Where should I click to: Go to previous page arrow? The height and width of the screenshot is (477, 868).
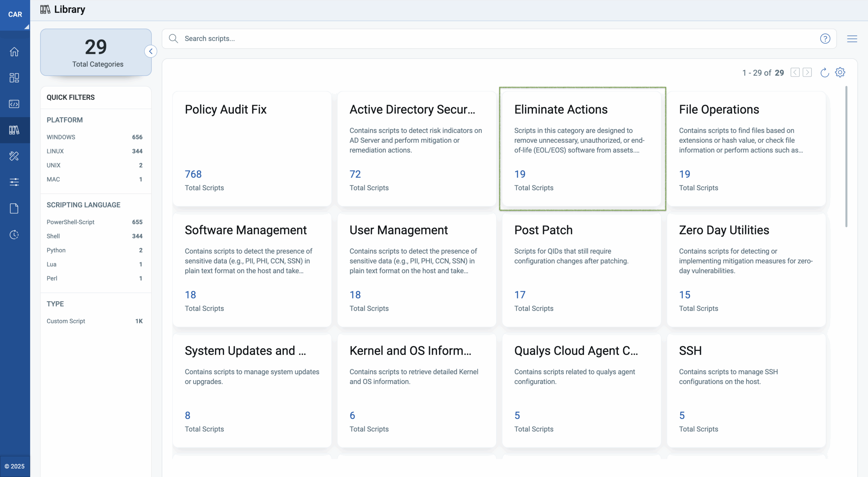795,72
